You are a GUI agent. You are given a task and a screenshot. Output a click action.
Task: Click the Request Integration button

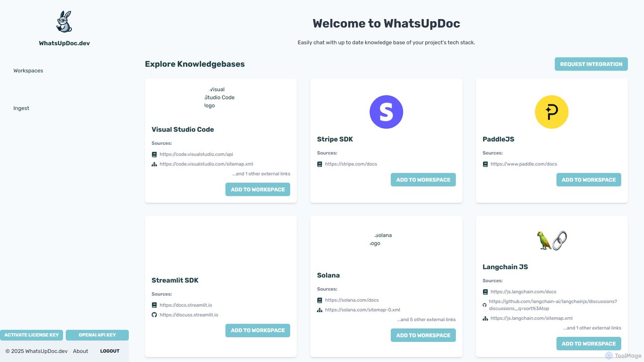[591, 64]
